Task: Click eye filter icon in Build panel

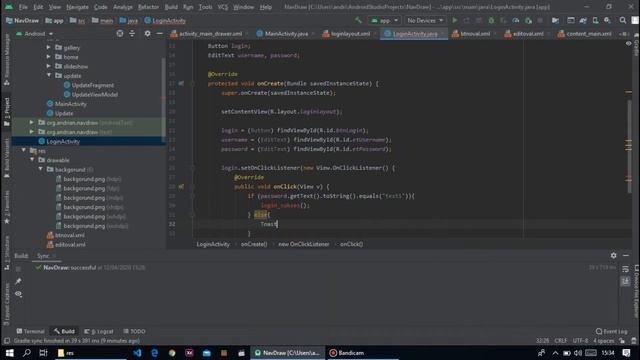Action: click(18, 294)
